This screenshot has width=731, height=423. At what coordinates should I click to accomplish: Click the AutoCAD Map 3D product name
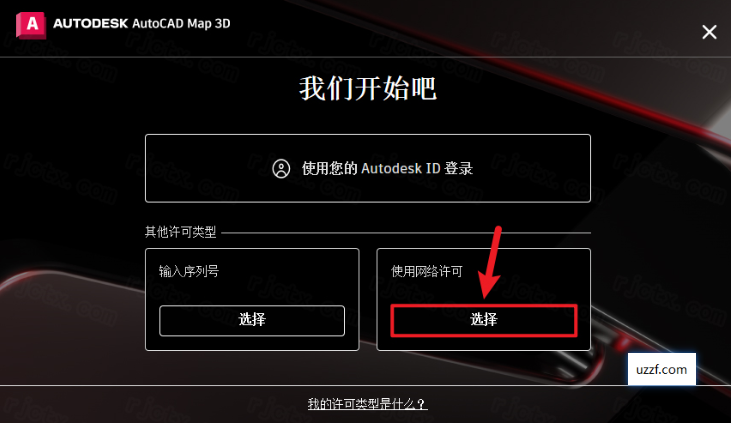tap(181, 23)
